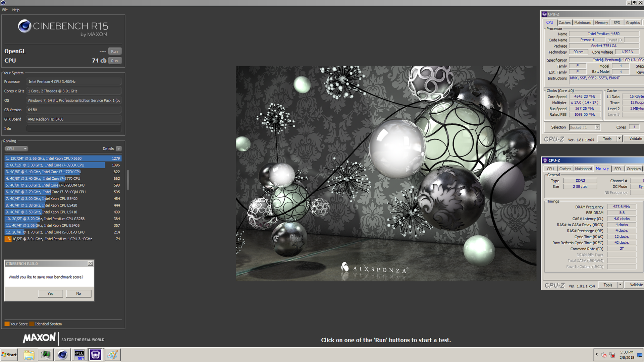Screen dimensions: 644x362
Task: Run the OpenGL benchmark test
Action: [x=115, y=51]
